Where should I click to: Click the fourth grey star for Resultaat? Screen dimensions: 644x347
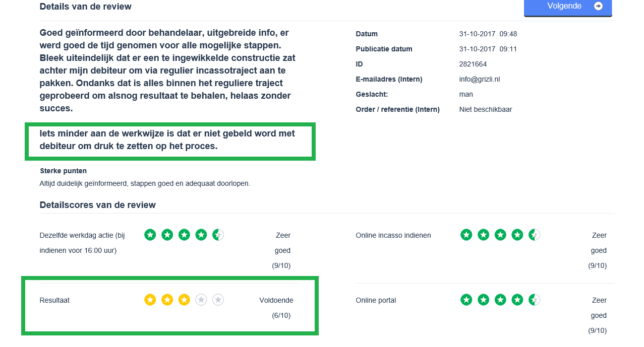click(x=201, y=300)
